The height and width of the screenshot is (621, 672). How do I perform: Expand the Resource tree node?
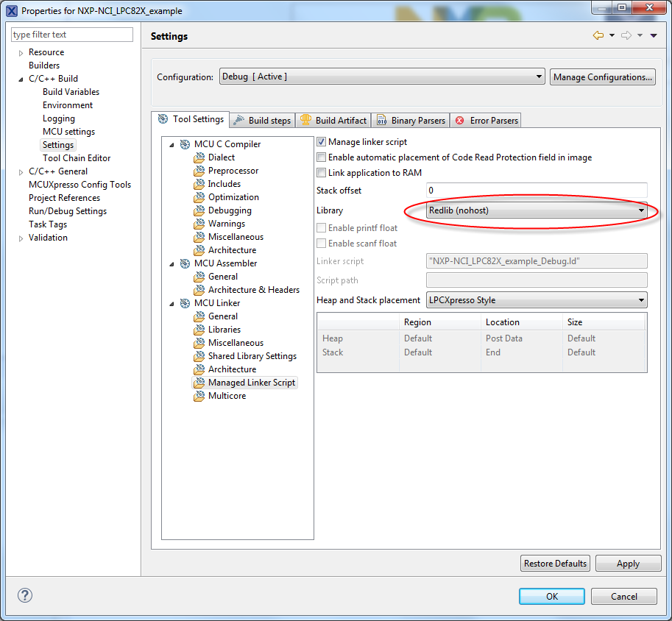coord(21,53)
